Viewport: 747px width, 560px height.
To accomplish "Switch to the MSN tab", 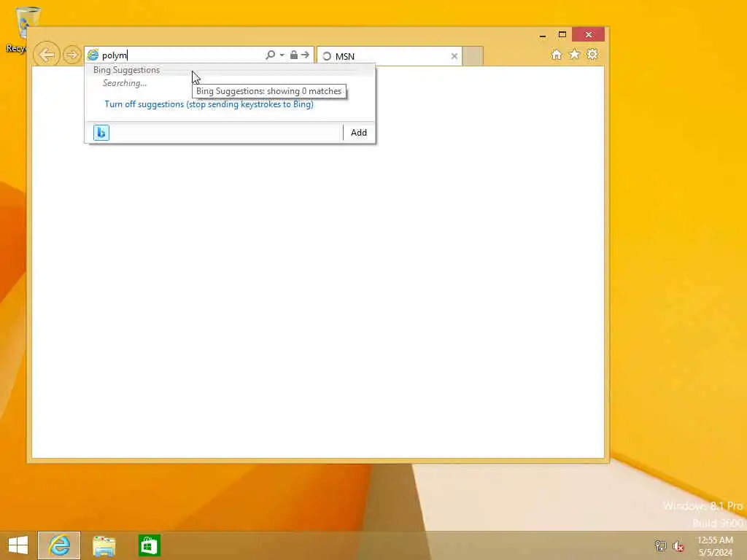I will (390, 56).
